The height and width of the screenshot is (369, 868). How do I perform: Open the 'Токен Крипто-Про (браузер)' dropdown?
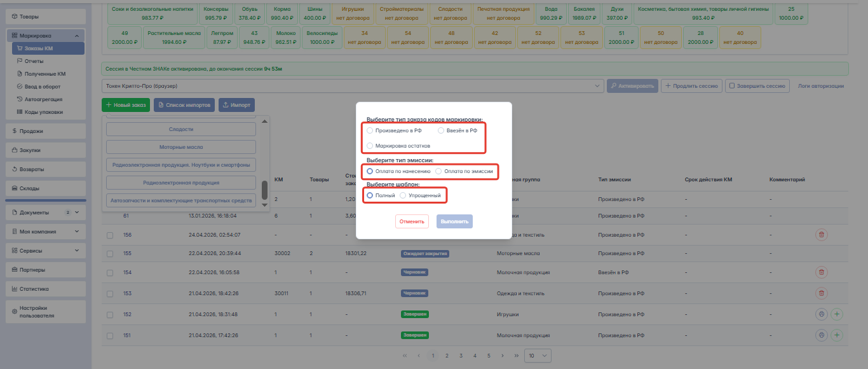pos(353,86)
